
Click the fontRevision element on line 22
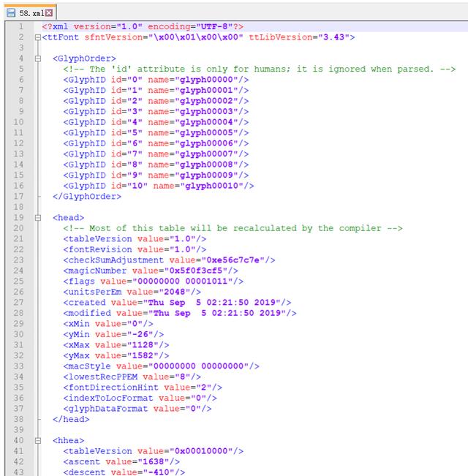pyautogui.click(x=135, y=249)
